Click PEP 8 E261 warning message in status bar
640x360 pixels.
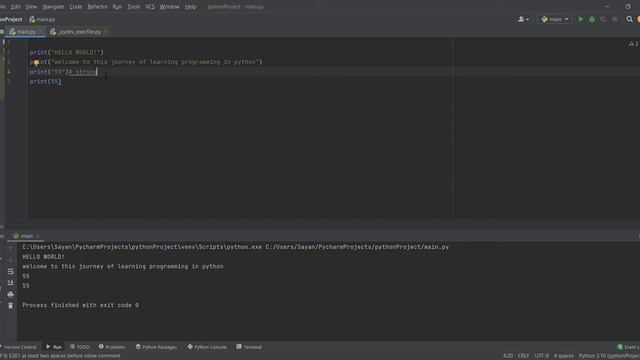coord(61,356)
